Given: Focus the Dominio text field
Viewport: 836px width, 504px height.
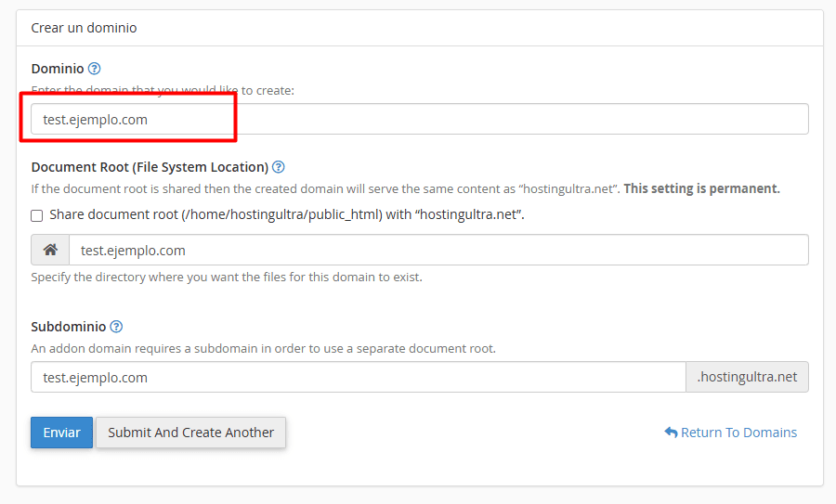Looking at the screenshot, I should pyautogui.click(x=418, y=120).
